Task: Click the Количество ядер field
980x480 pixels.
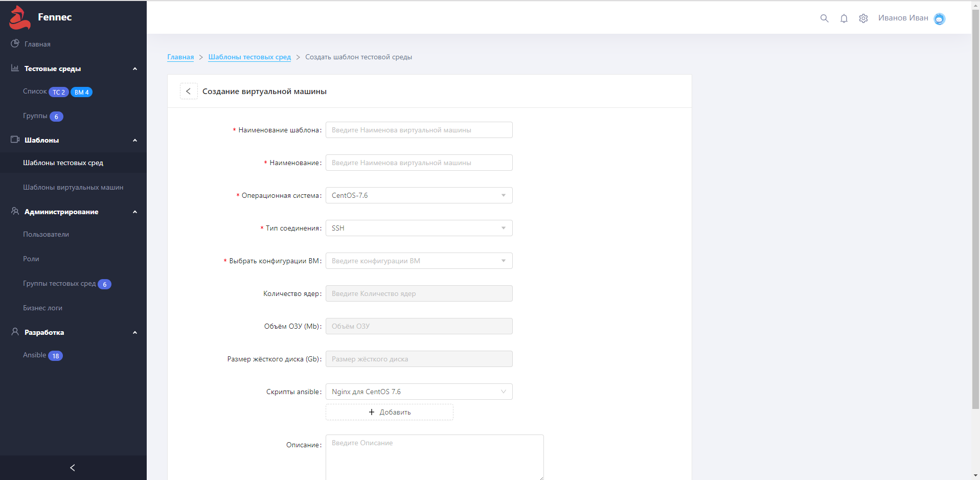Action: coord(419,293)
